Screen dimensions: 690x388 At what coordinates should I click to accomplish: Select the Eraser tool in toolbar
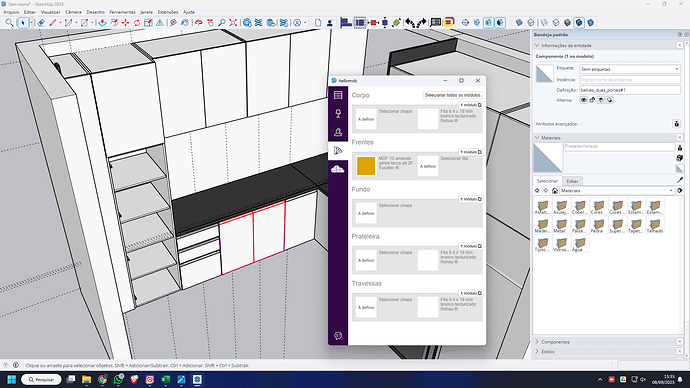(41, 22)
